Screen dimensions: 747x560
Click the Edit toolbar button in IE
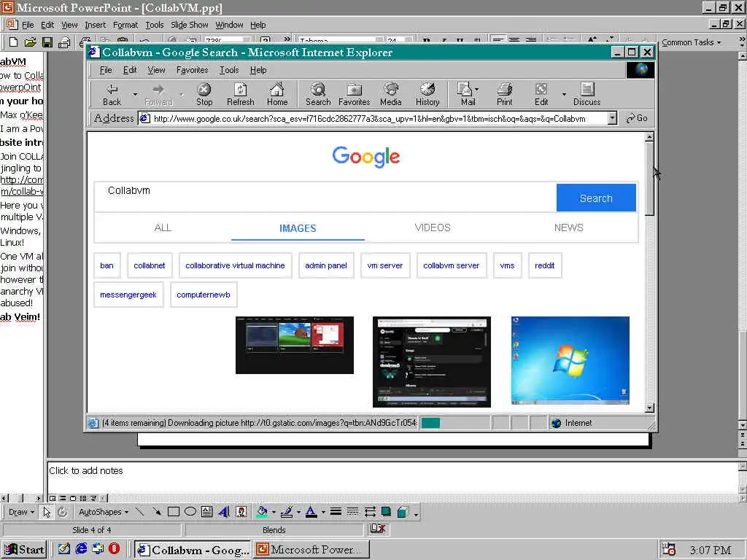tap(541, 94)
